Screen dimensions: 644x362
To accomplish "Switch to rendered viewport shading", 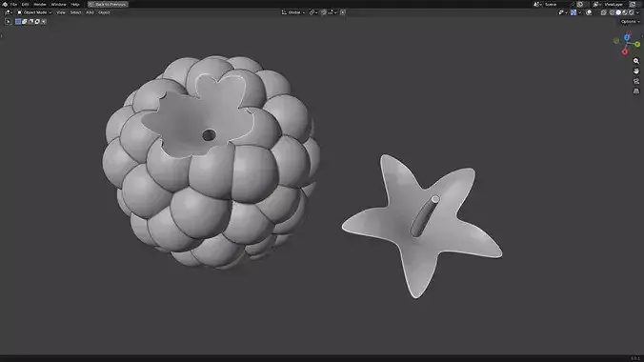I will 632,12.
